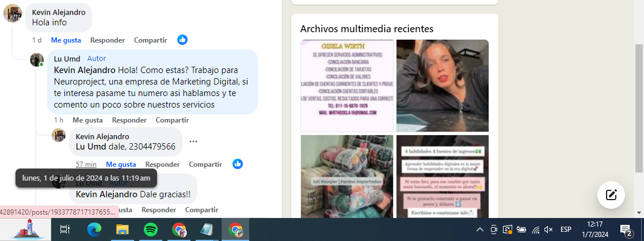The width and height of the screenshot is (644, 241).
Task: Open Microsoft Edge from the taskbar
Action: (94, 229)
